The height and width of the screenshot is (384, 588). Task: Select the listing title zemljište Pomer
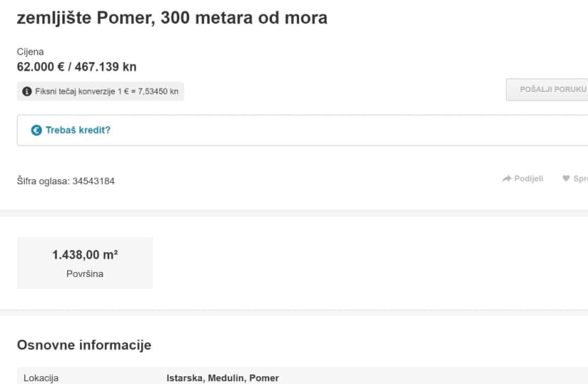point(172,18)
